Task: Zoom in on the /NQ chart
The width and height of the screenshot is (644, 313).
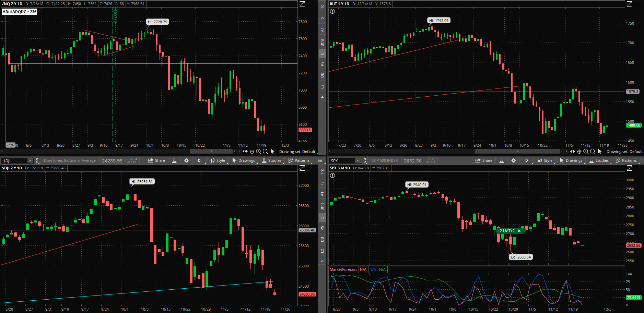Action: [259, 152]
